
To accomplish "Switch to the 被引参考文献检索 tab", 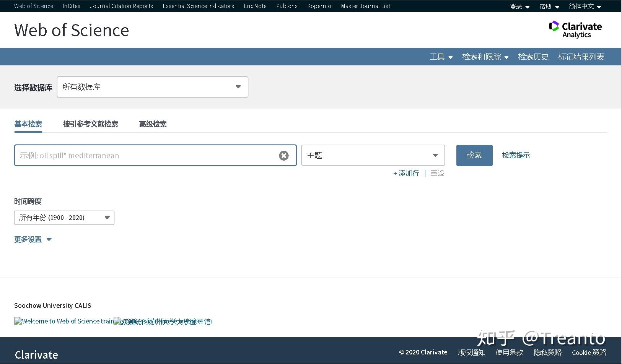I will (91, 124).
